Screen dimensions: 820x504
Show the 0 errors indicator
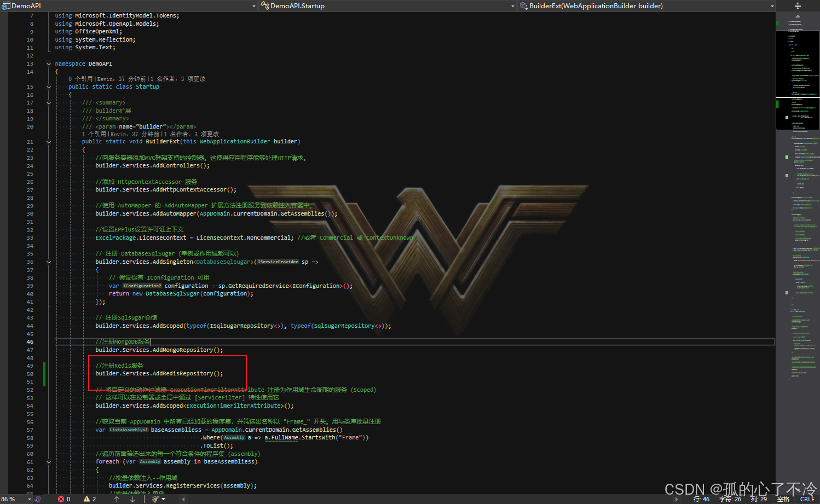tap(64, 499)
